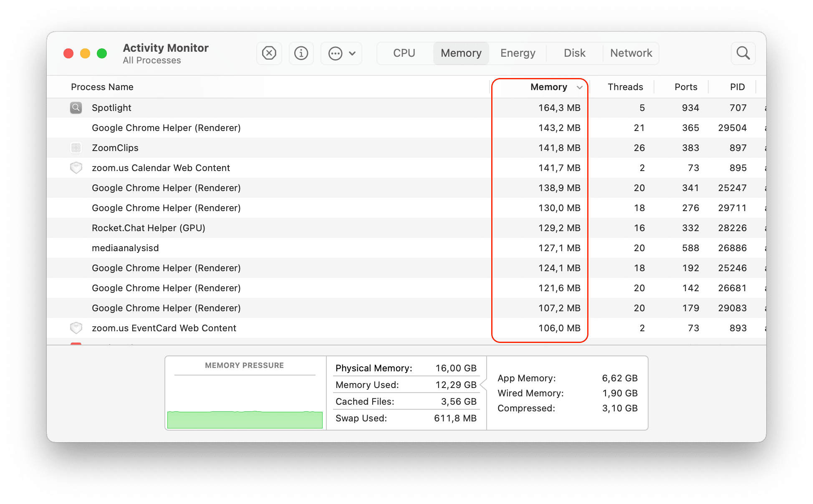813x504 pixels.
Task: Select Chrome Helper with PID 29083
Action: click(x=406, y=308)
